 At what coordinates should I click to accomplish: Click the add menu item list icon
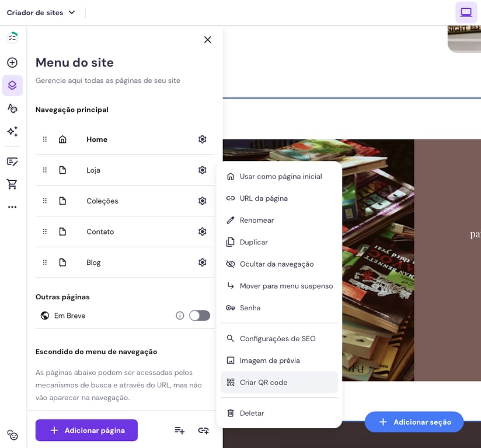179,430
